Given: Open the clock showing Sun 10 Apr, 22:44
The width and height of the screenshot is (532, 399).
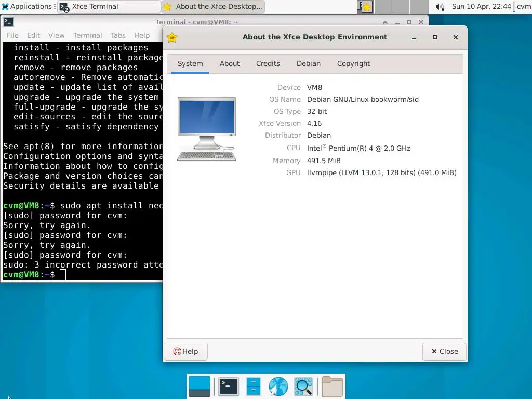Looking at the screenshot, I should point(481,6).
